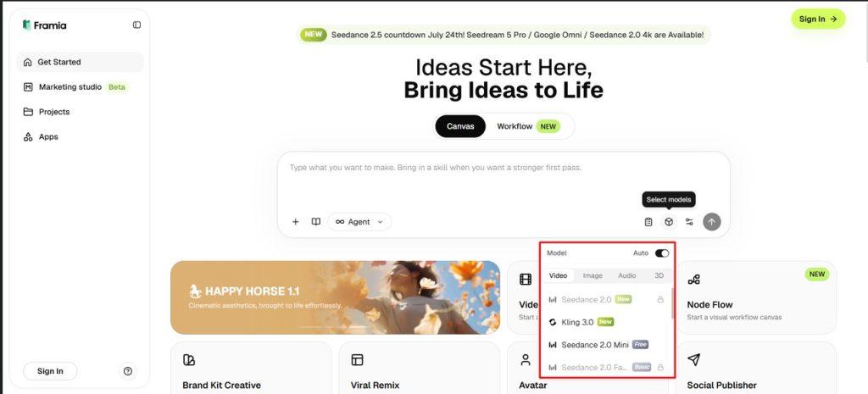
Task: Click the Viral Remix layout icon
Action: pyautogui.click(x=357, y=360)
